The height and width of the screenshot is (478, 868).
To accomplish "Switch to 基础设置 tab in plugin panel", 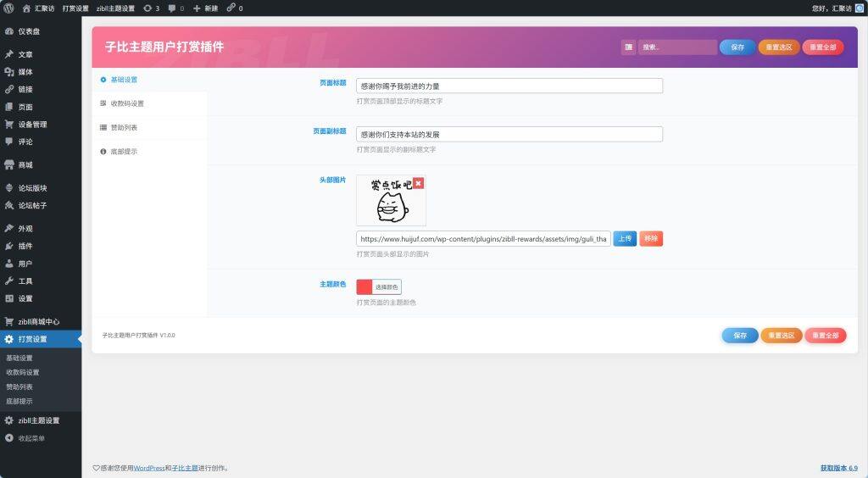I will (x=149, y=80).
